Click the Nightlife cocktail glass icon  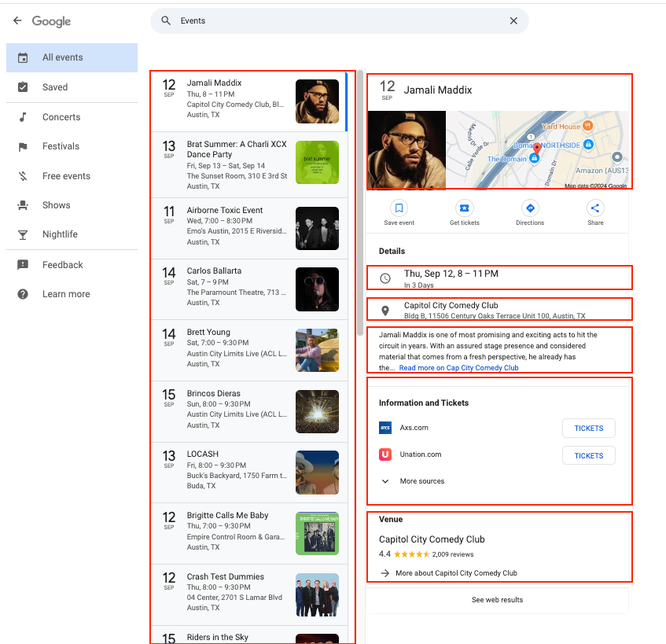tap(23, 234)
